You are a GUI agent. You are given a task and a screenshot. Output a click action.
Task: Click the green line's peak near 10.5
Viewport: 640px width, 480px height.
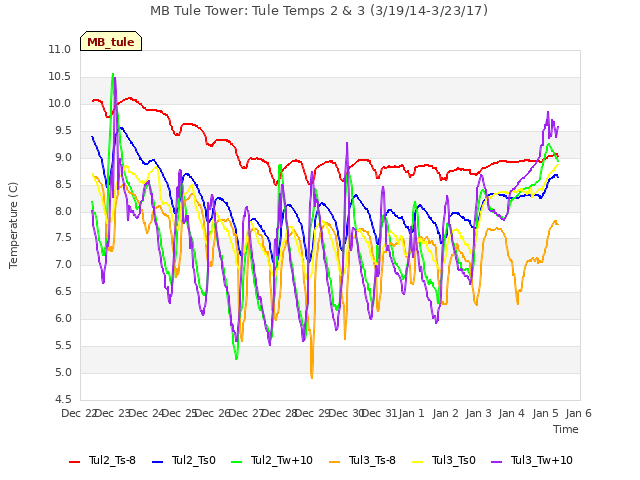click(x=113, y=74)
